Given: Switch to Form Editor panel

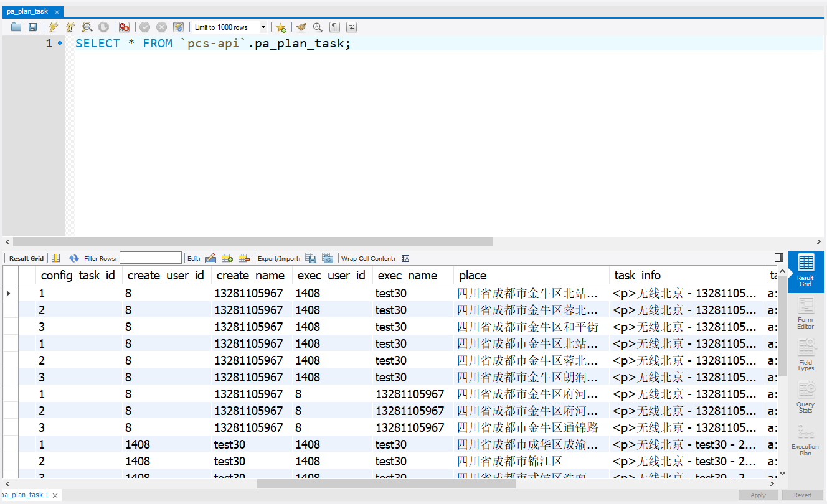Looking at the screenshot, I should (805, 313).
